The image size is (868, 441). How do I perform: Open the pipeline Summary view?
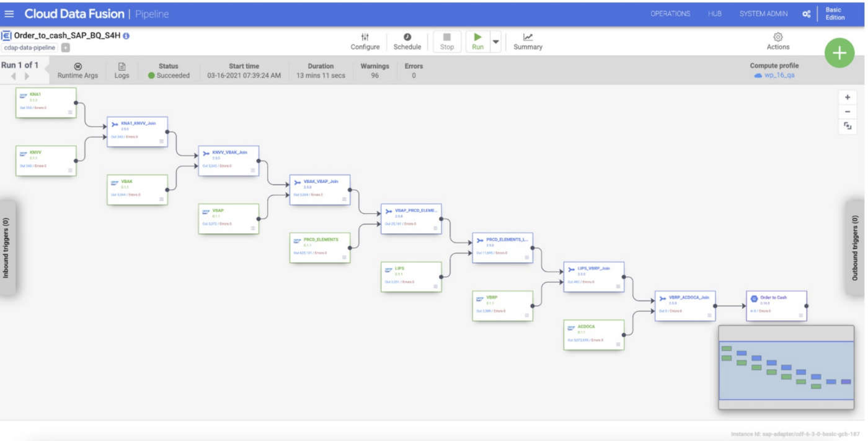coord(528,41)
